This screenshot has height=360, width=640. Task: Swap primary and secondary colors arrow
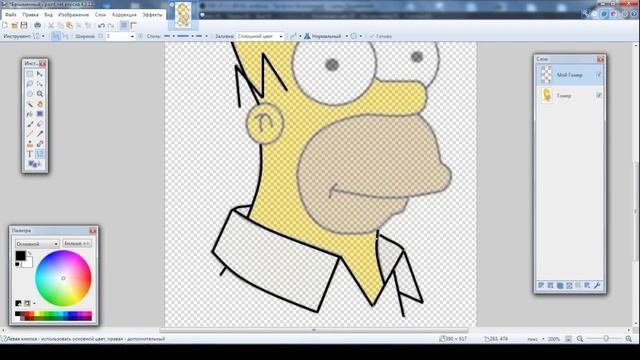tap(29, 253)
